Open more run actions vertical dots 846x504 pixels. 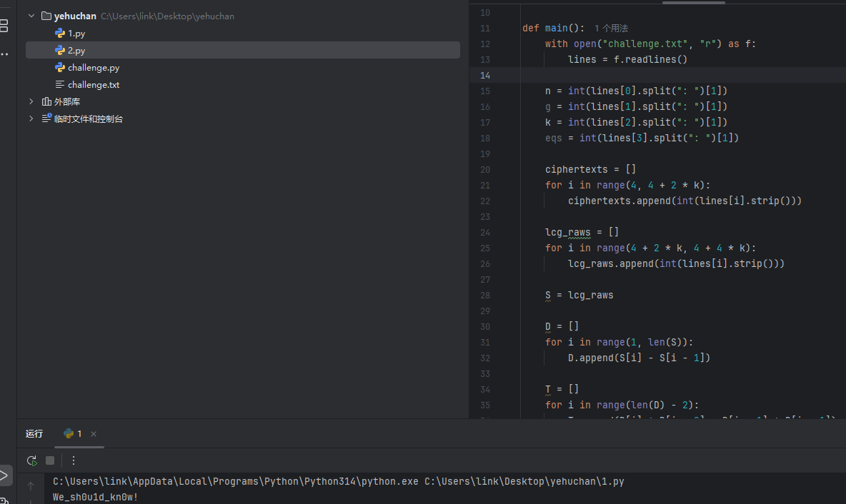click(x=74, y=460)
